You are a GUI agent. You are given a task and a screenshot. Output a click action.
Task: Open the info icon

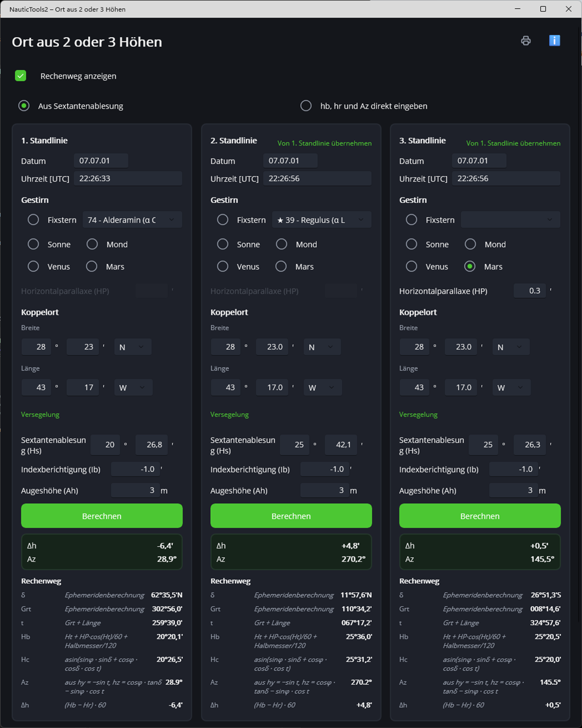coord(555,40)
